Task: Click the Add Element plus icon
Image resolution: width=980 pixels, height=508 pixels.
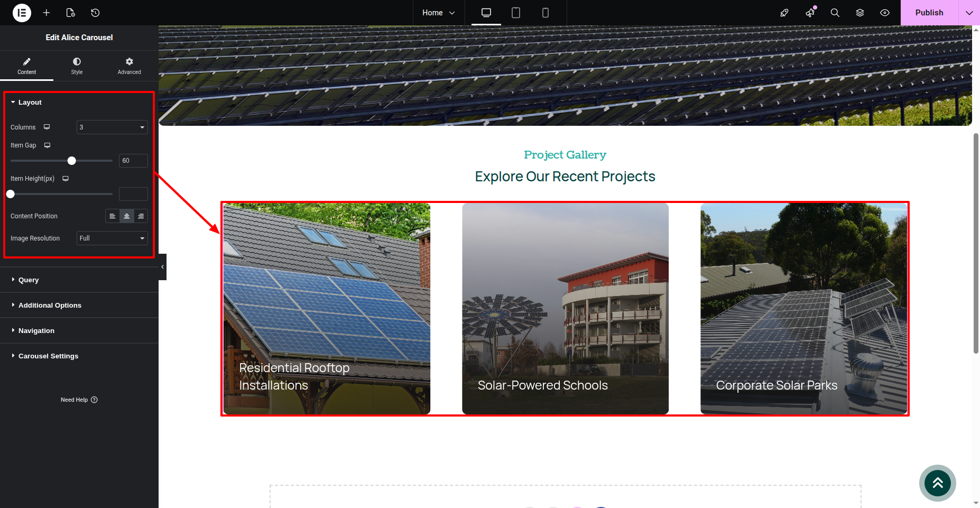Action: pos(47,13)
